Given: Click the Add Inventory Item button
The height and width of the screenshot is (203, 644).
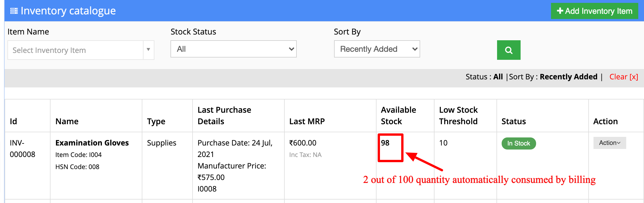Looking at the screenshot, I should click(594, 11).
